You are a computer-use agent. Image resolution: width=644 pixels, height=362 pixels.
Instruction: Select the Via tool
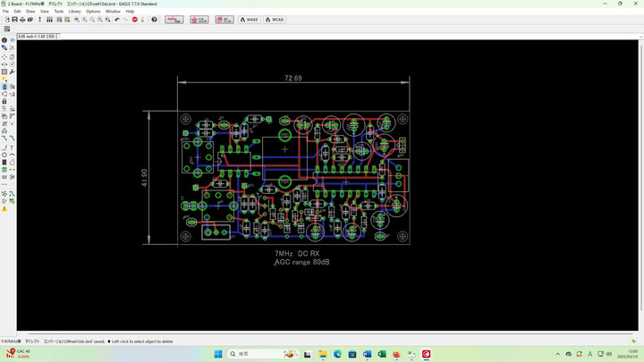(4, 170)
